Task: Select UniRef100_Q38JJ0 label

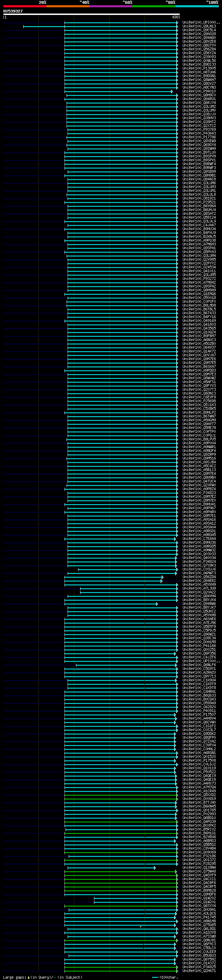Action: [x=199, y=114]
